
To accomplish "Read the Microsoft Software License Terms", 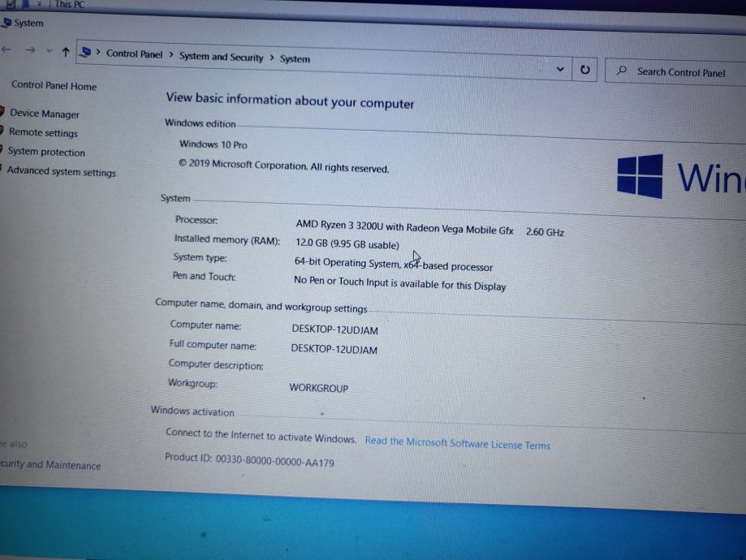I will coord(457,443).
